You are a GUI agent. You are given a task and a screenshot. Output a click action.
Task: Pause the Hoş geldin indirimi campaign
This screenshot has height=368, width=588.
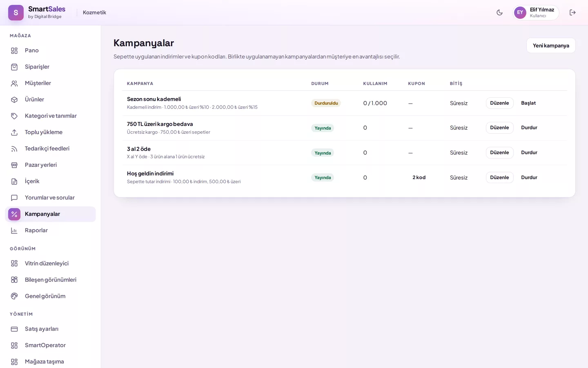pyautogui.click(x=529, y=177)
